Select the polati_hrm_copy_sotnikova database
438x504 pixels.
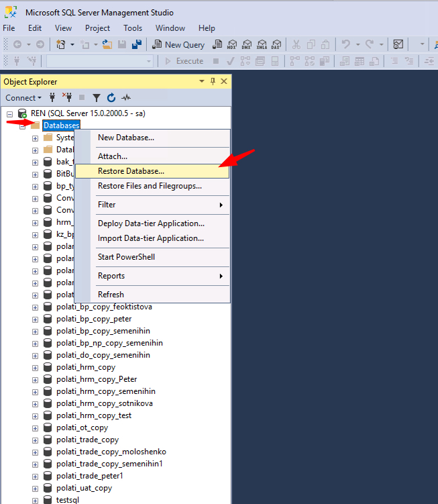105,403
